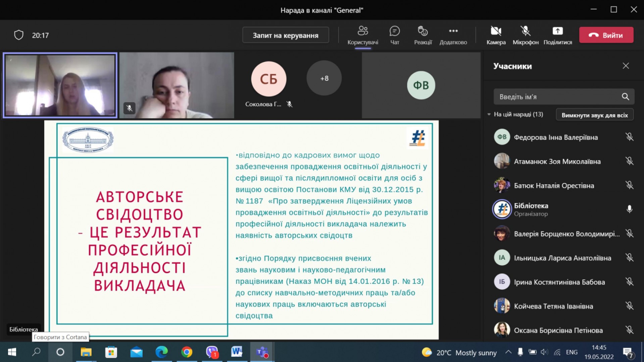Click the Введіть ім'я search field
Viewport: 644px width, 362px height.
tap(557, 97)
